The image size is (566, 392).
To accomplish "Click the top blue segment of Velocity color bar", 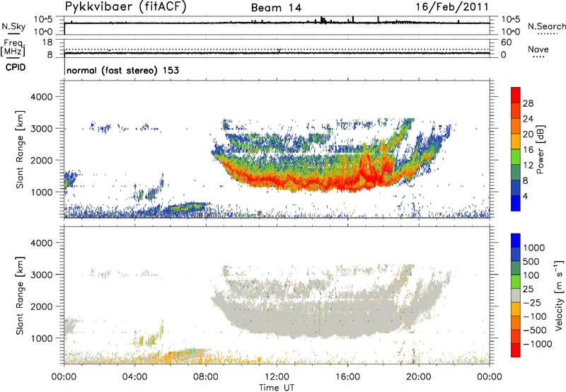I will point(516,241).
